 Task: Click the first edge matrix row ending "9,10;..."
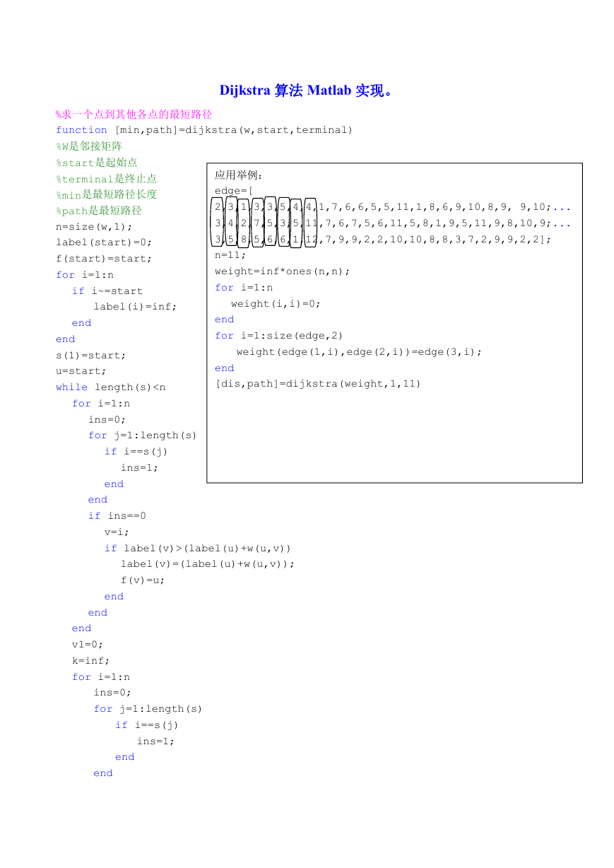click(x=392, y=207)
